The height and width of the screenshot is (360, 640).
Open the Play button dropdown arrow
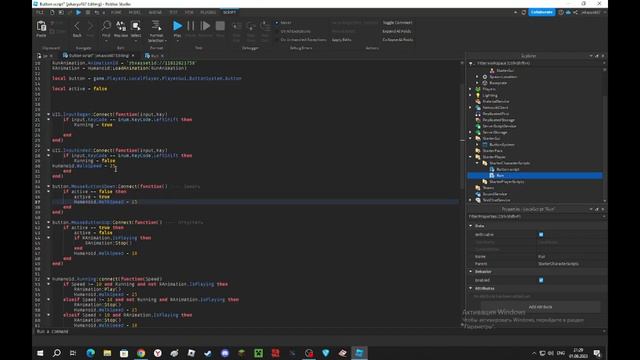tap(177, 41)
